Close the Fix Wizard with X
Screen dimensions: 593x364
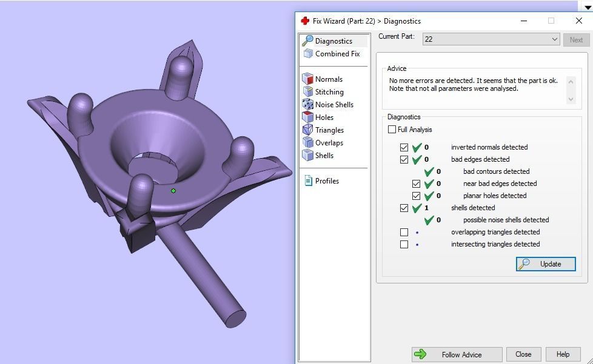tap(578, 21)
